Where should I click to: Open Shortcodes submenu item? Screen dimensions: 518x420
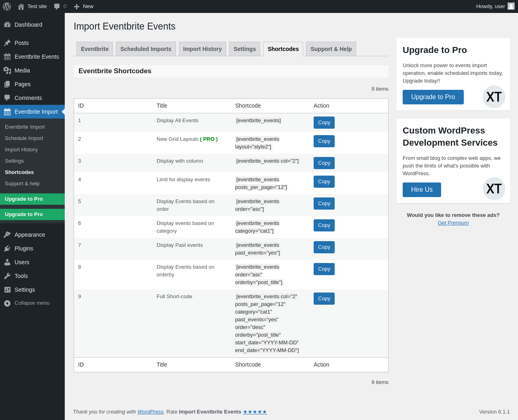(x=32, y=172)
